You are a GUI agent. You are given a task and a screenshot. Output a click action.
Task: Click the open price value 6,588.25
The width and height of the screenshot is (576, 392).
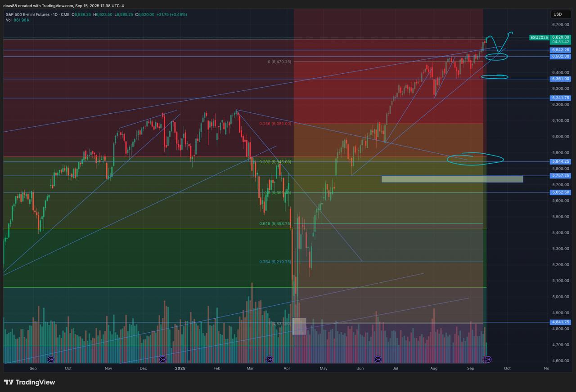pyautogui.click(x=83, y=14)
